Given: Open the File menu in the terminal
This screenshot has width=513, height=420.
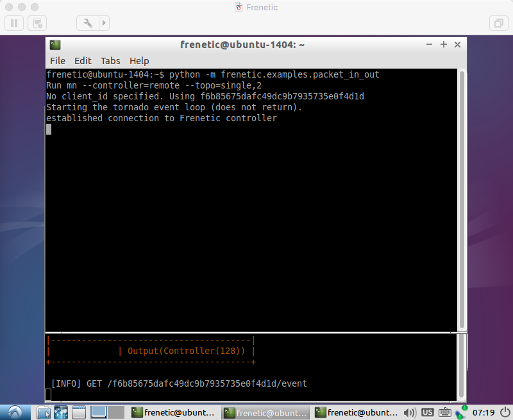Looking at the screenshot, I should [58, 61].
